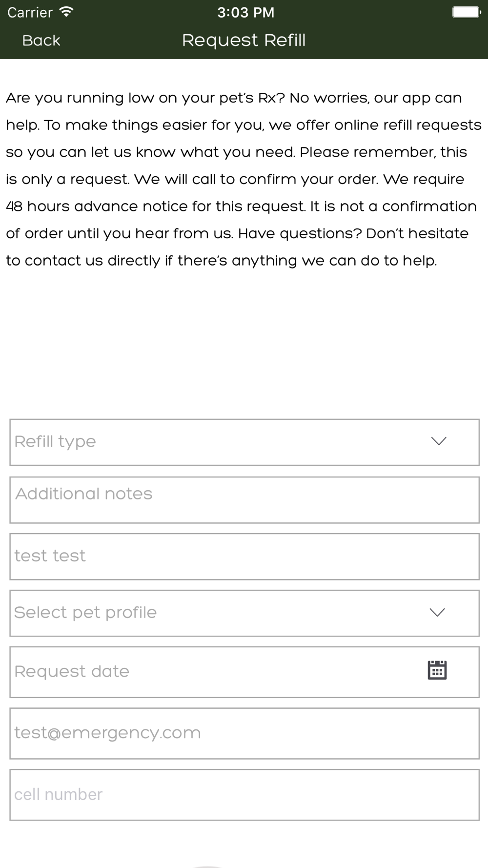Screen dimensions: 488x868
Task: Open the Select pet profile dropdown
Action: pos(244,613)
